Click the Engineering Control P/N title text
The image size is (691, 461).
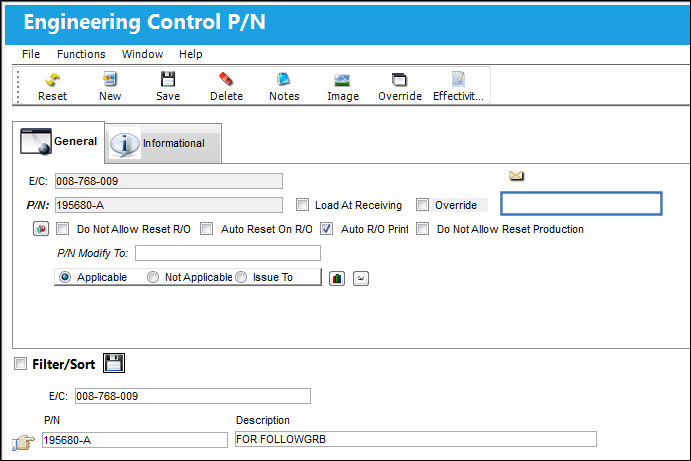coord(145,22)
